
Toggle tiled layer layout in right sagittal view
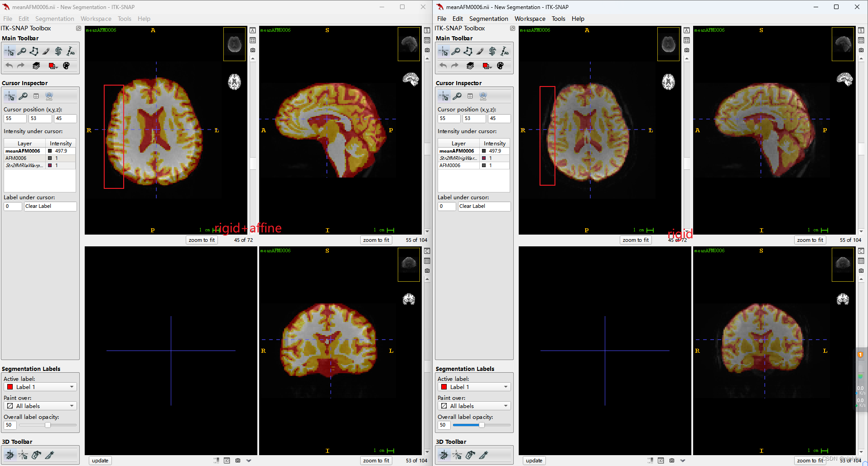pos(861,40)
